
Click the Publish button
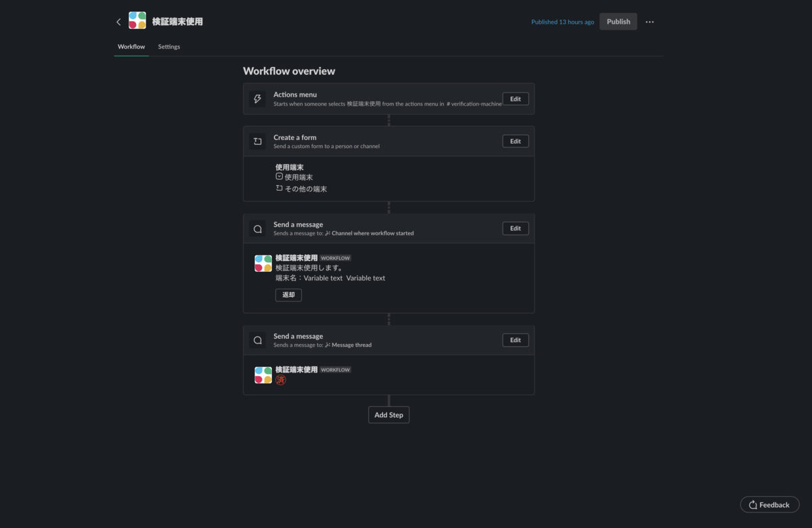[x=618, y=22]
